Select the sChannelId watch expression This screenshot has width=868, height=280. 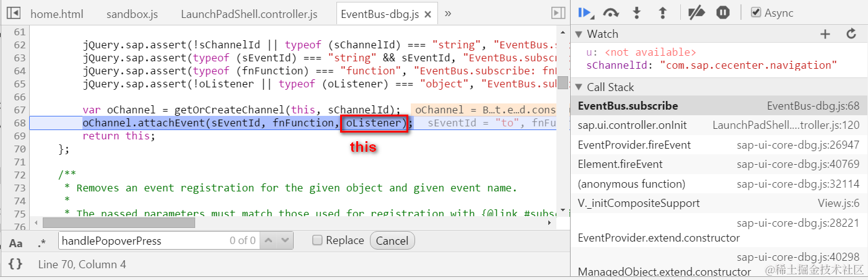click(712, 65)
